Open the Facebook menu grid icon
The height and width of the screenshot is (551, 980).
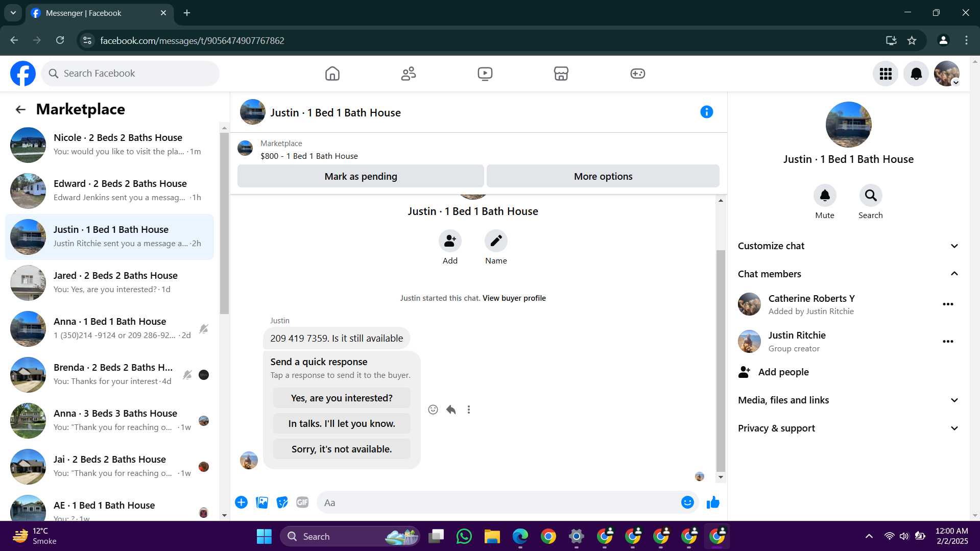pyautogui.click(x=886, y=74)
